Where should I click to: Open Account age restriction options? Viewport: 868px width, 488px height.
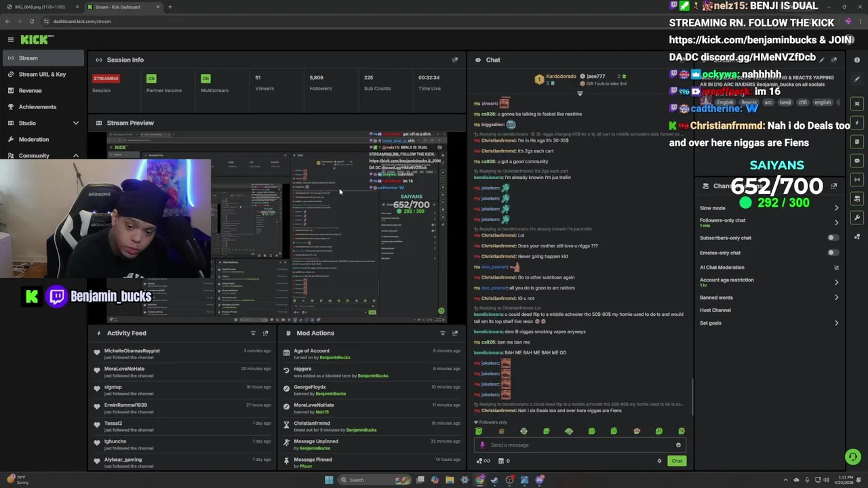pos(768,282)
